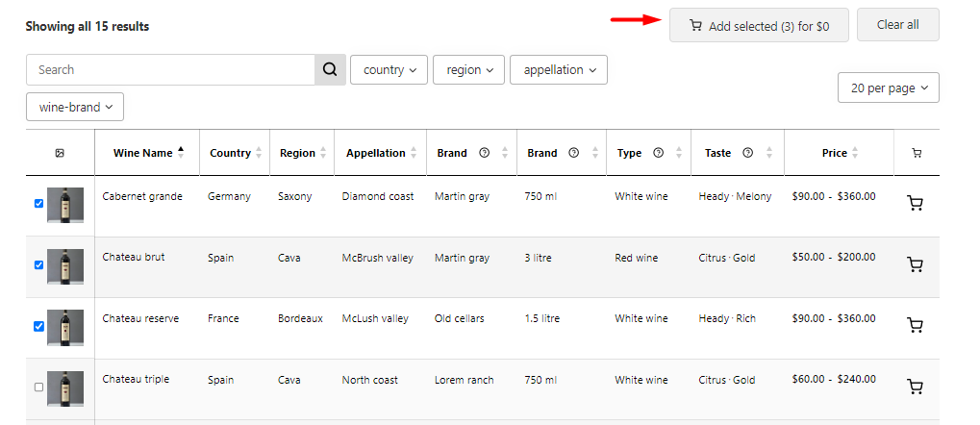Click Add selected (3) for $0 button
The image size is (980, 425).
pos(759,25)
